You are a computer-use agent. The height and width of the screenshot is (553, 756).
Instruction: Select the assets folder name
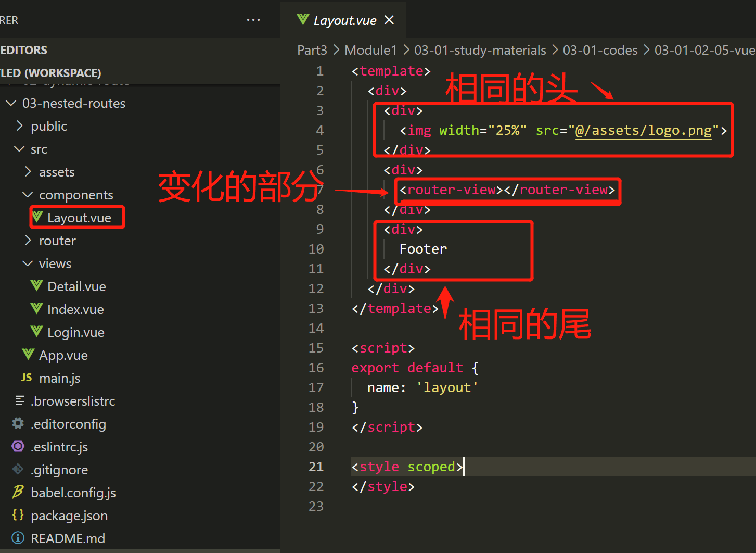pyautogui.click(x=57, y=172)
